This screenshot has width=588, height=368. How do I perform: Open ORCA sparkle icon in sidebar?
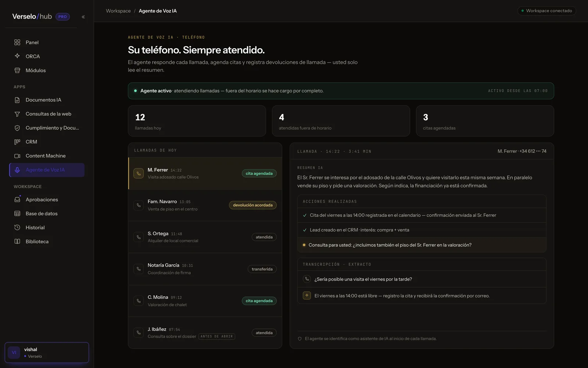click(x=17, y=56)
